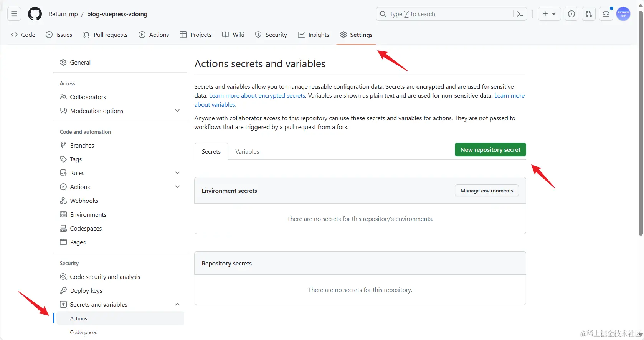Open Branches settings
Viewport: 644px width, 340px height.
coord(120,145)
